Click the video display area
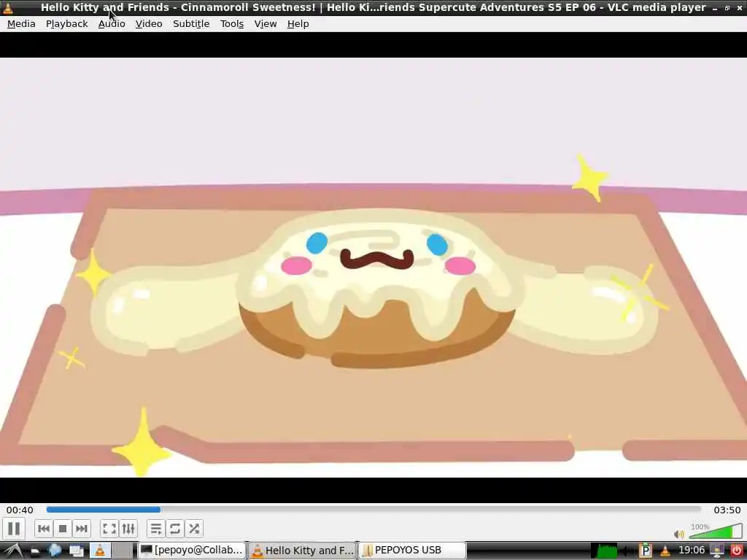Screen dimensions: 747x560 373,267
